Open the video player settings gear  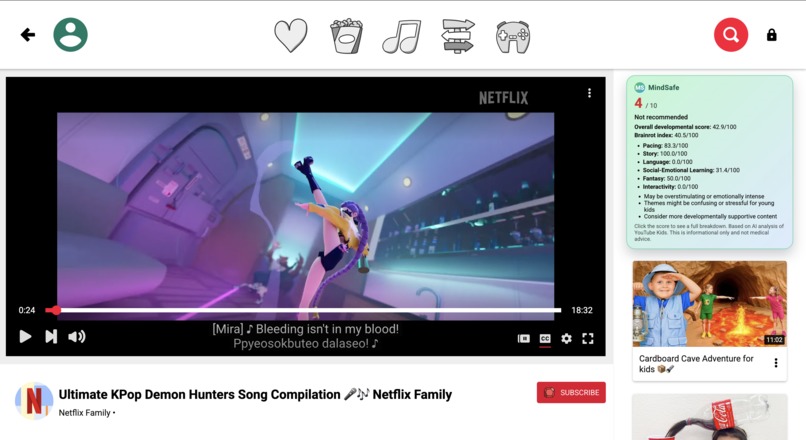click(x=566, y=338)
